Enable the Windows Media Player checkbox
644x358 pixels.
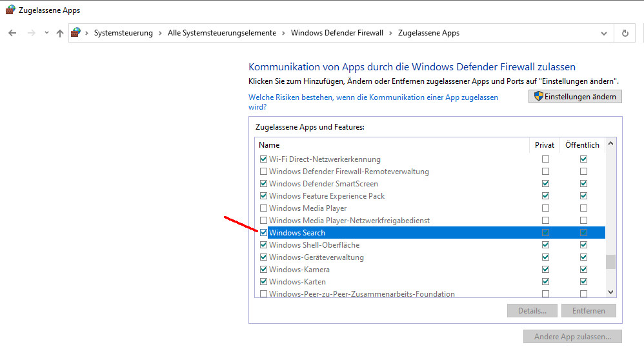click(263, 208)
